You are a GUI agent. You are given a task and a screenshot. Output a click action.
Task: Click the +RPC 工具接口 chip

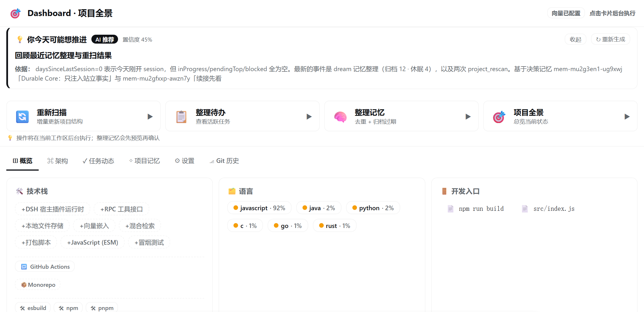click(121, 209)
